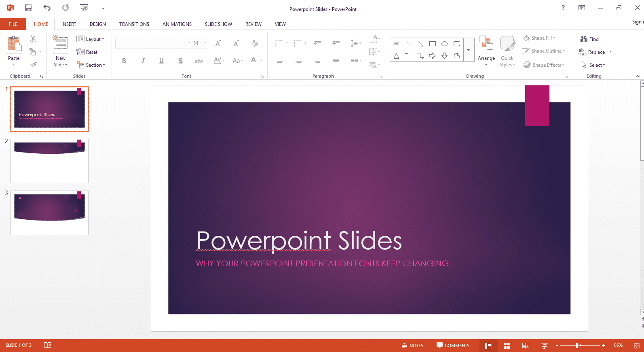Screen dimensions: 644x352
Task: Open the Section dropdown
Action: coord(91,65)
